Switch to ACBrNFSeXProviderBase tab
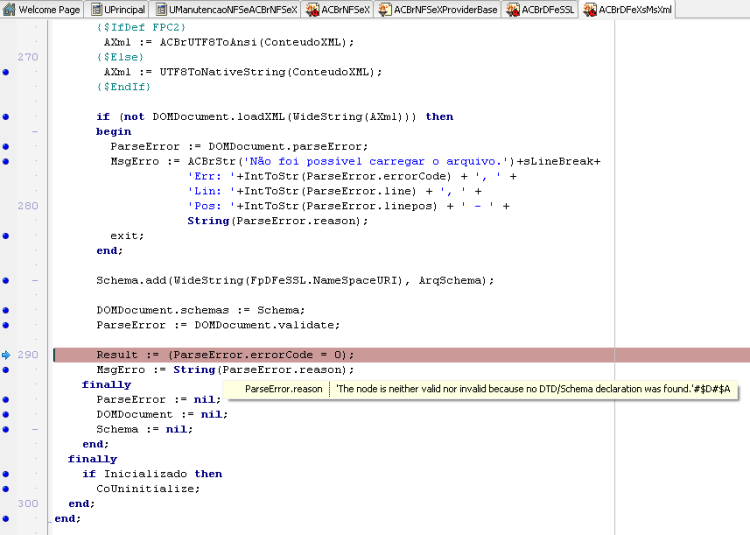 coord(438,9)
